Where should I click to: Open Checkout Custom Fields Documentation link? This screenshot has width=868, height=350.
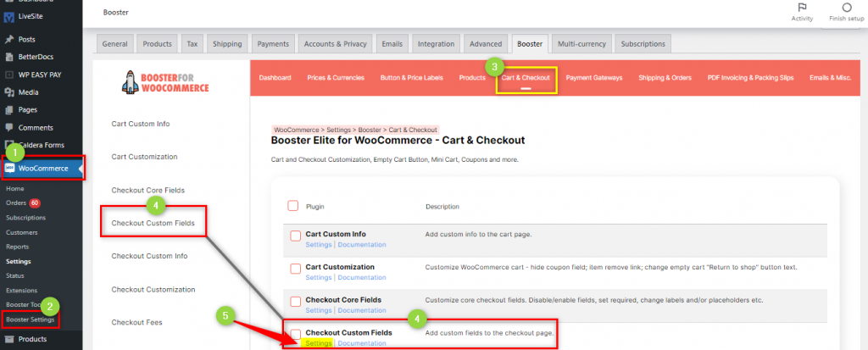pos(362,343)
